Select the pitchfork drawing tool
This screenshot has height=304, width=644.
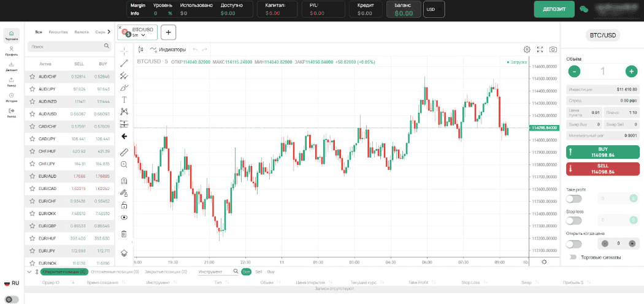point(125,75)
